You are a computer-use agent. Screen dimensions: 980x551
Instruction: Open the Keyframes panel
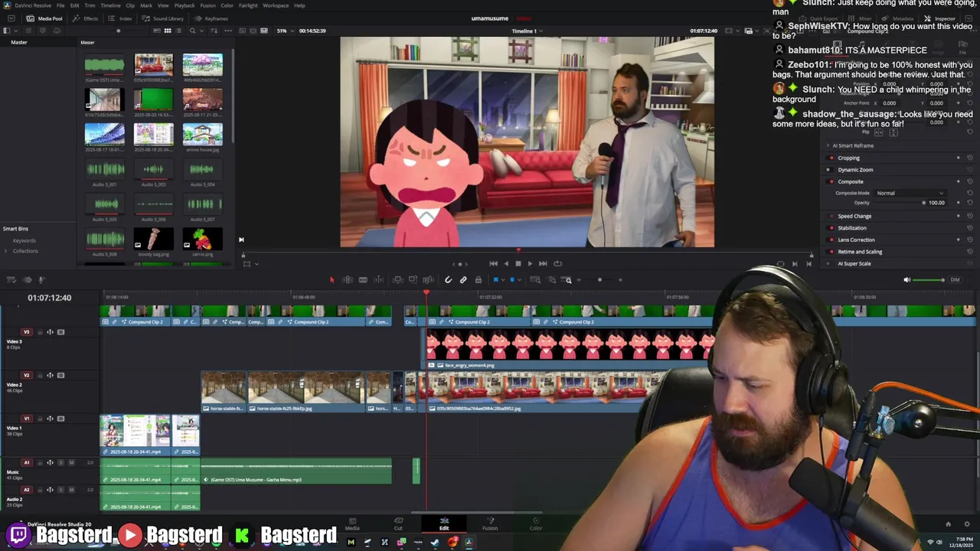[211, 18]
